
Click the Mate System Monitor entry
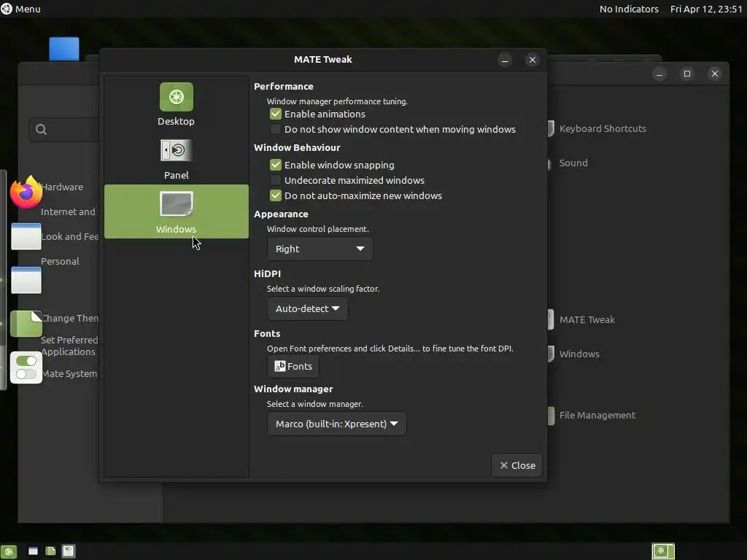point(69,374)
